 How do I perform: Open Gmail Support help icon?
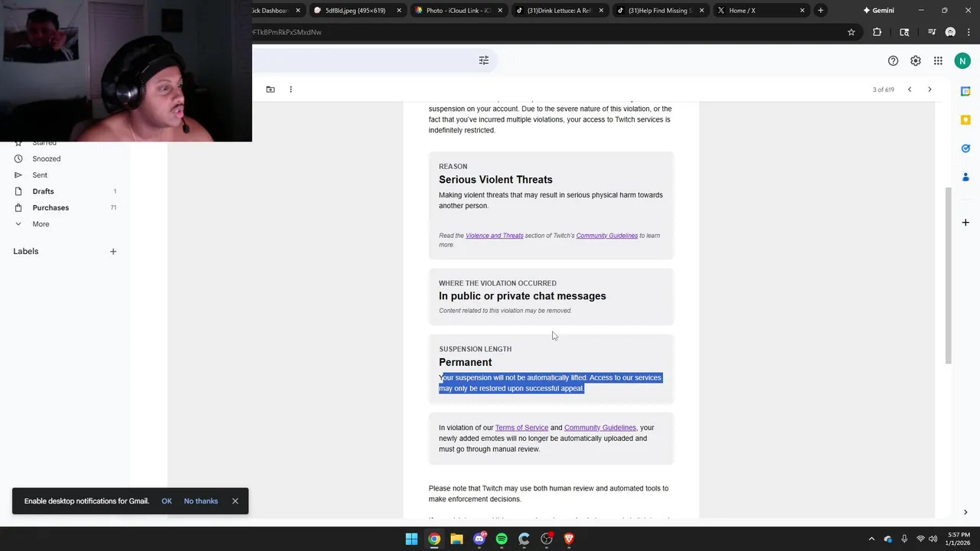(893, 60)
